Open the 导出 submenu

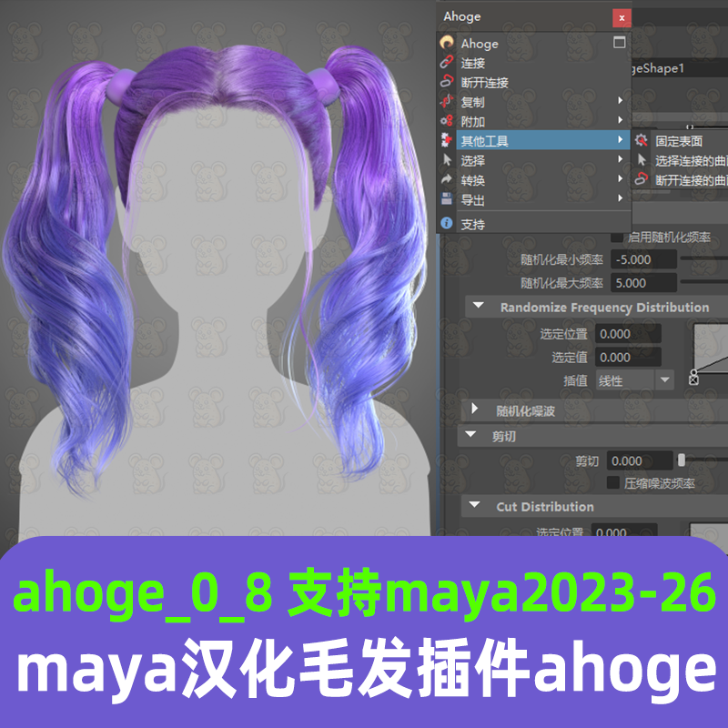click(x=534, y=199)
